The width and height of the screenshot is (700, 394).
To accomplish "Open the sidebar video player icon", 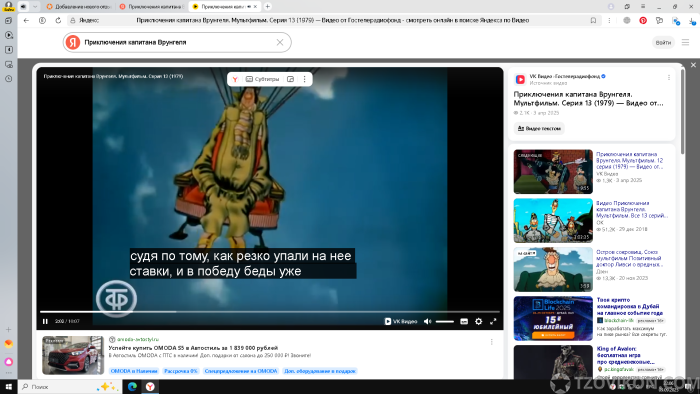I will (x=8, y=35).
